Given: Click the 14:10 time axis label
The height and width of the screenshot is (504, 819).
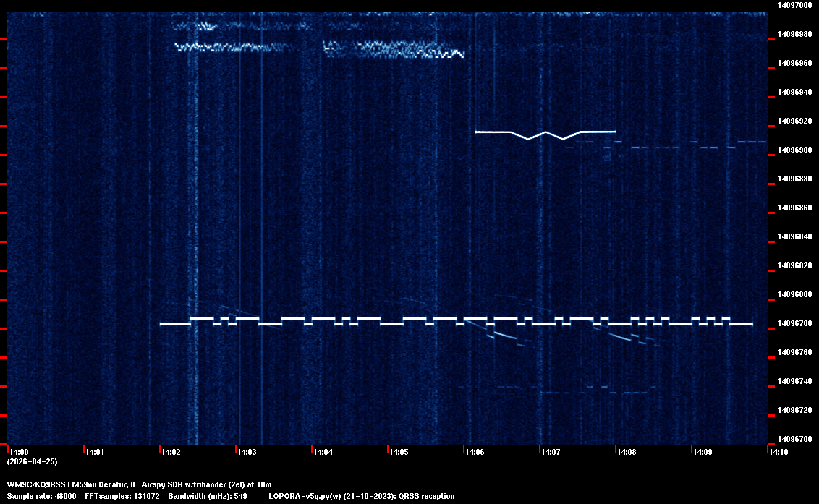Looking at the screenshot, I should tap(778, 453).
